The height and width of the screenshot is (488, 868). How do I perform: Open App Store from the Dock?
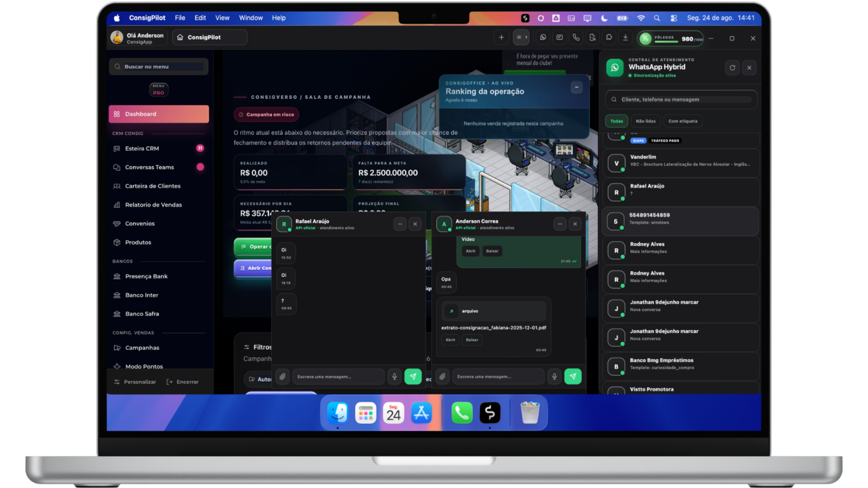tap(422, 413)
